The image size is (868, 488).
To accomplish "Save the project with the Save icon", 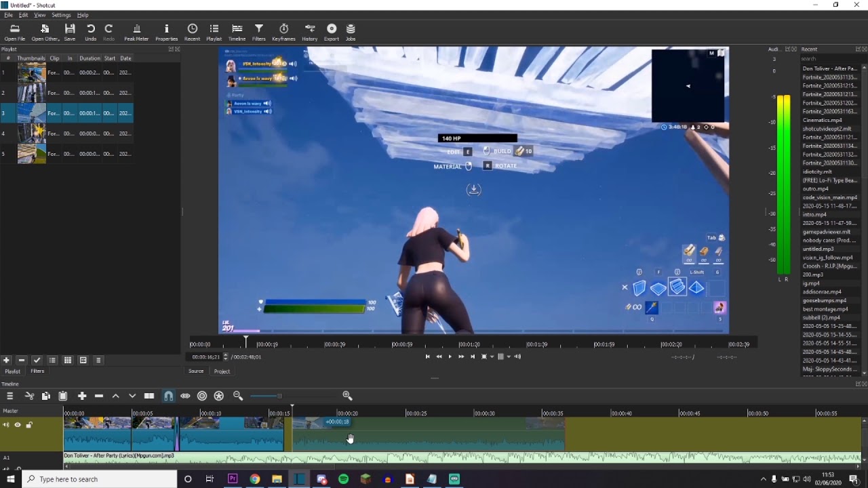I will click(70, 33).
